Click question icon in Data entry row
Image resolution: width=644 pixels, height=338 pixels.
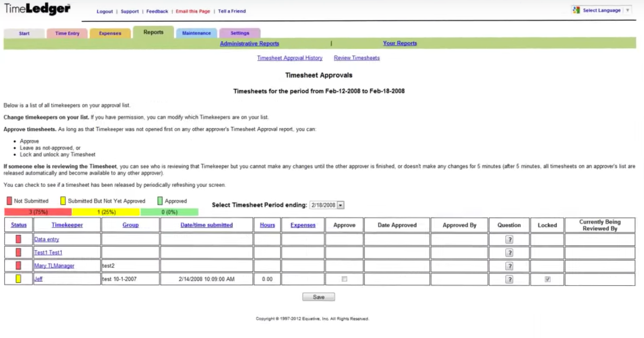[x=509, y=239]
